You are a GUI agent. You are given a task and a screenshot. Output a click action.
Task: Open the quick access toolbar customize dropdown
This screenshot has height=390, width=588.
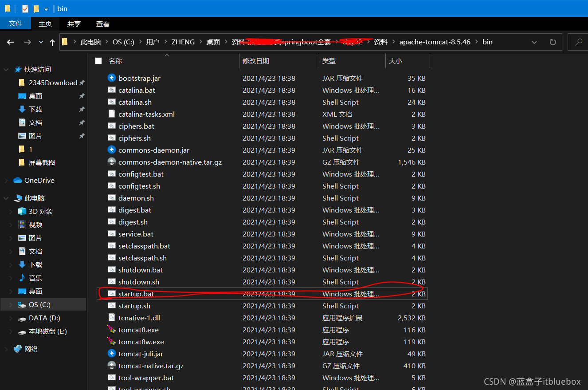(46, 9)
